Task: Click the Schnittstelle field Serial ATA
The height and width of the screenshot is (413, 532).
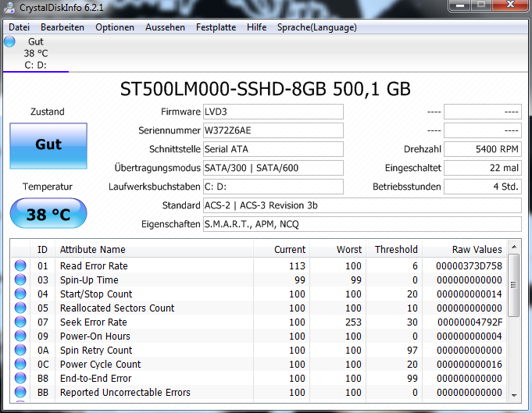Action: [273, 149]
